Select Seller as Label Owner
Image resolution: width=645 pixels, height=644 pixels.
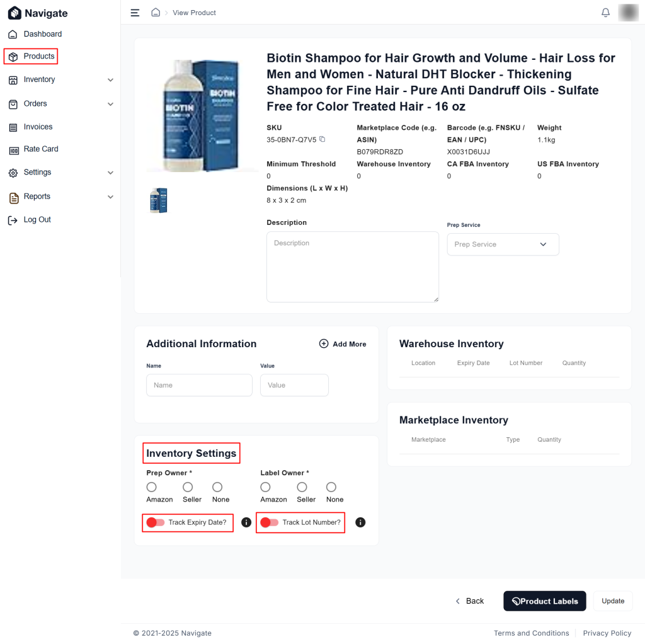tap(302, 487)
